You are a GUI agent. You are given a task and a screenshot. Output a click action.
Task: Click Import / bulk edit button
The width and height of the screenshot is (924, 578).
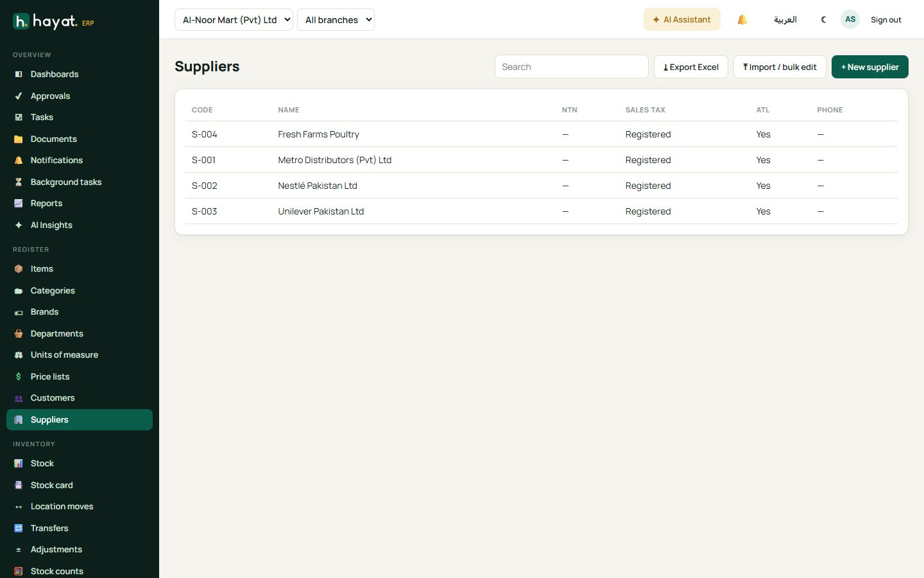click(780, 67)
